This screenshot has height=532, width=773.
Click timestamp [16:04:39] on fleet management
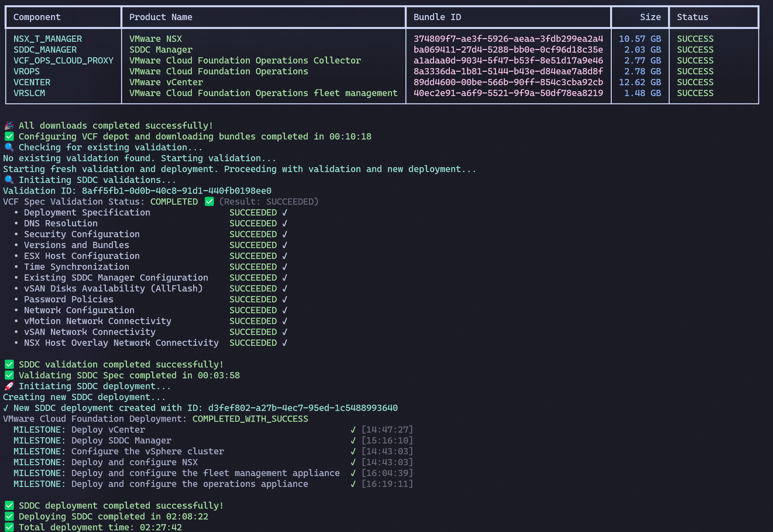click(387, 473)
